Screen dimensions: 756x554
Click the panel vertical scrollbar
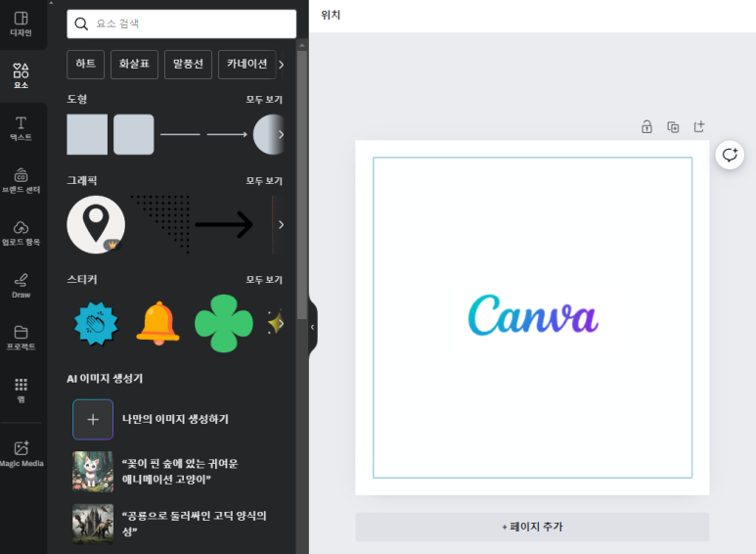coord(302,186)
